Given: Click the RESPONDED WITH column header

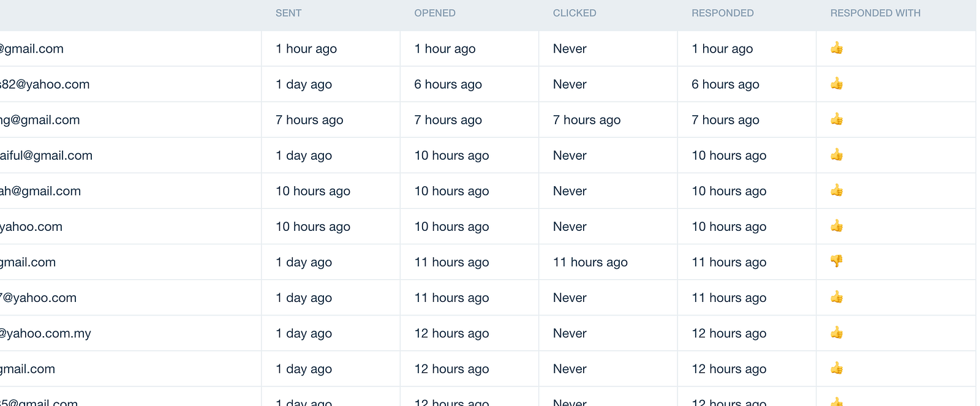Looking at the screenshot, I should click(875, 13).
